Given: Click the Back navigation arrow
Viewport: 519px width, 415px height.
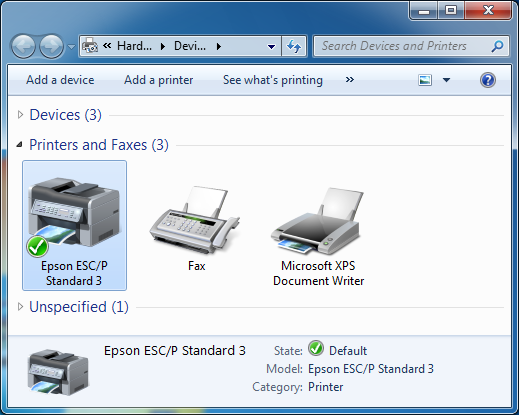Looking at the screenshot, I should click(x=23, y=46).
